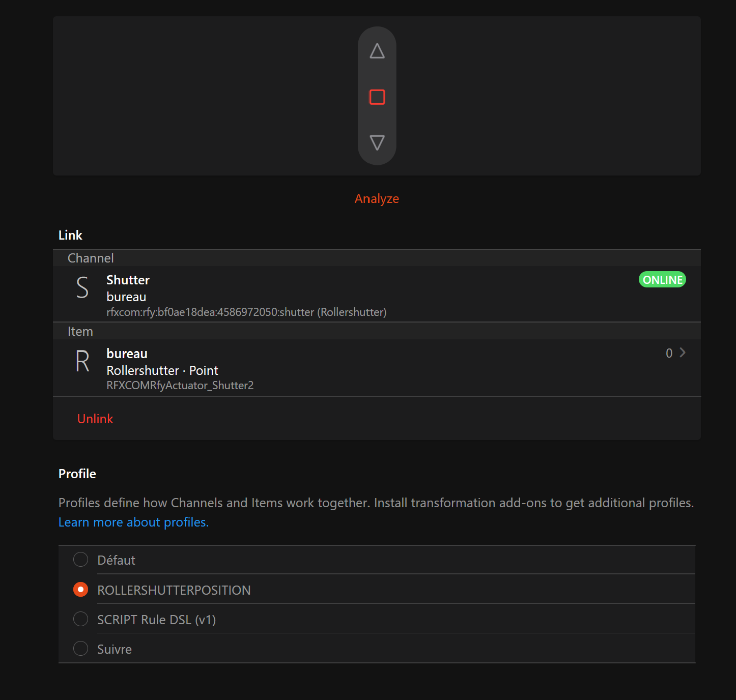Click the red Unlink button
This screenshot has height=700, width=736.
(x=95, y=419)
